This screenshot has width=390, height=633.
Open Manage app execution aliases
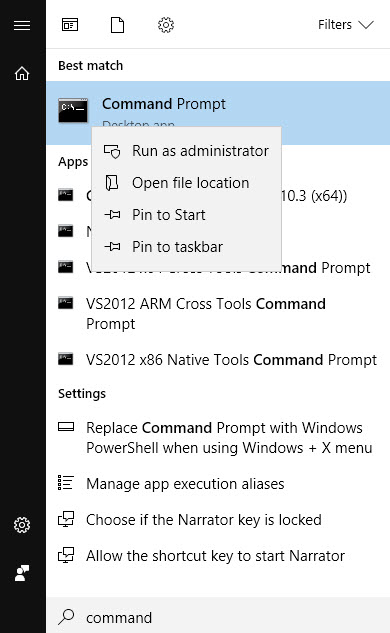tap(218, 484)
